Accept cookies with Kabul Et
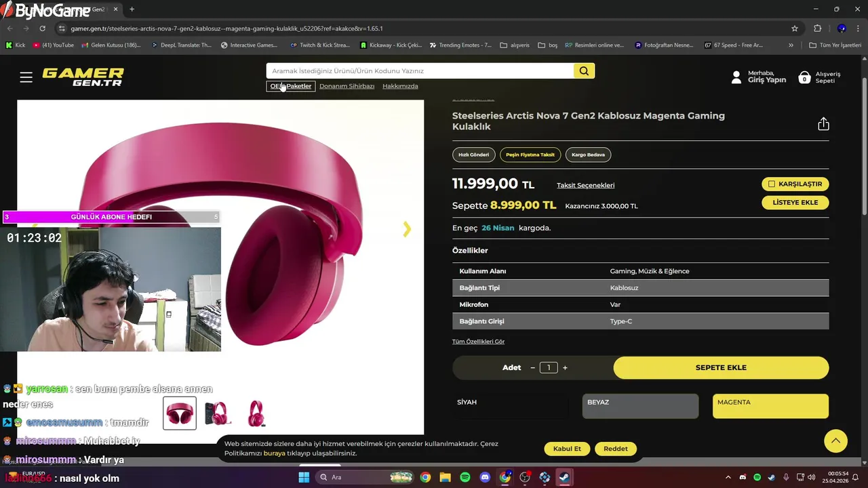 [x=567, y=449]
